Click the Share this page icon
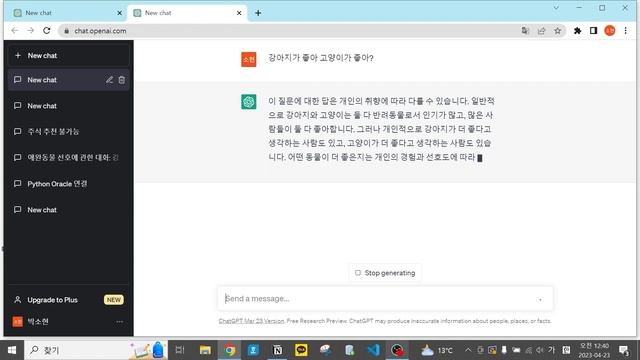640x360 pixels. (x=542, y=31)
